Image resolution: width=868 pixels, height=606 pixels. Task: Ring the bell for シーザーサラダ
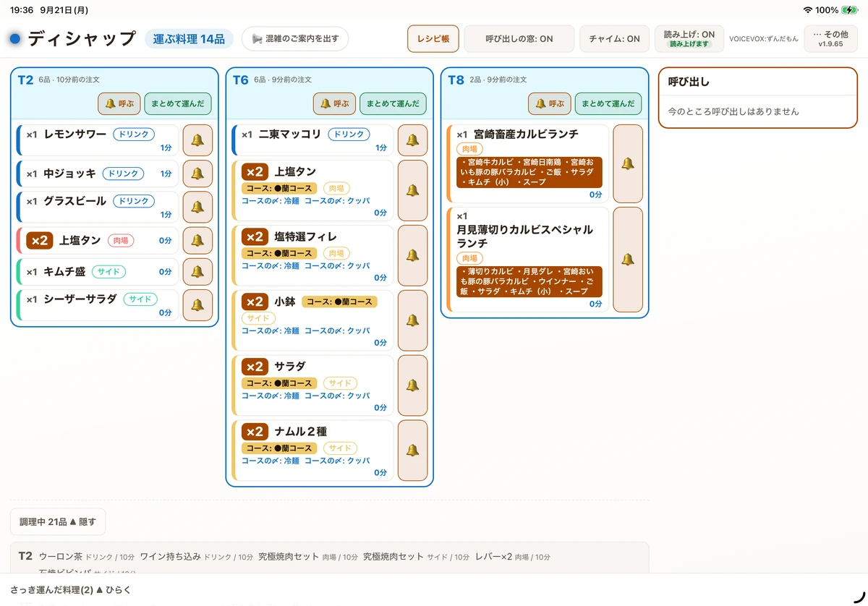(197, 305)
